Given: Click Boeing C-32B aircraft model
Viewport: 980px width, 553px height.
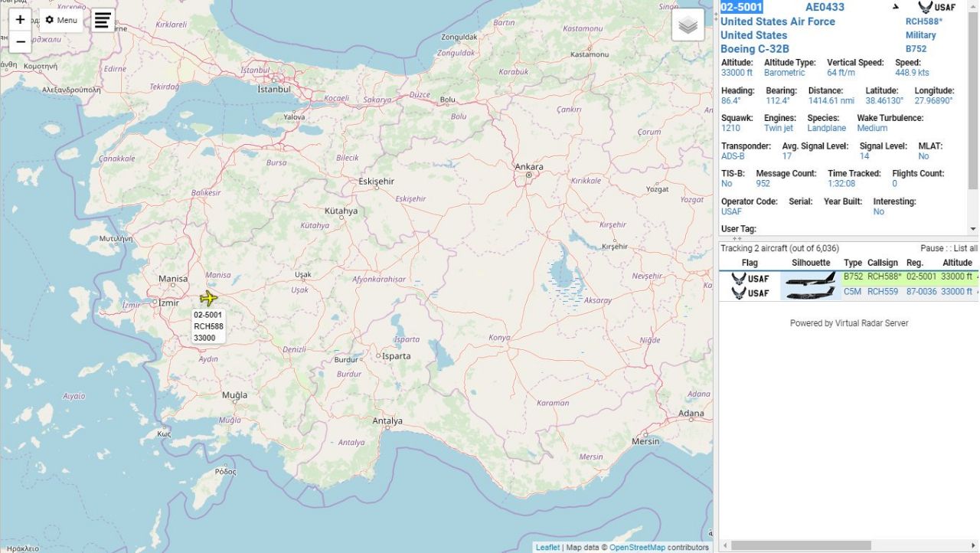Looking at the screenshot, I should pos(754,49).
